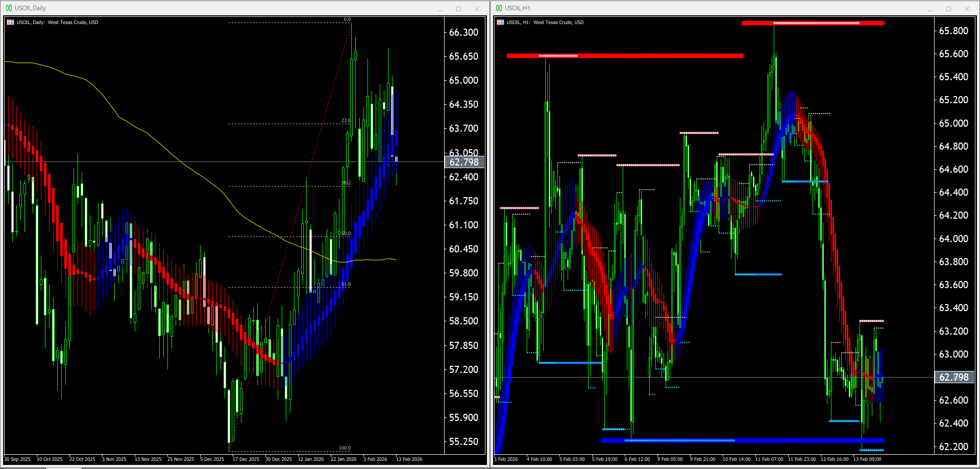Image resolution: width=980 pixels, height=469 pixels.
Task: Select the USOIL,H1 window title text
Action: click(518, 8)
